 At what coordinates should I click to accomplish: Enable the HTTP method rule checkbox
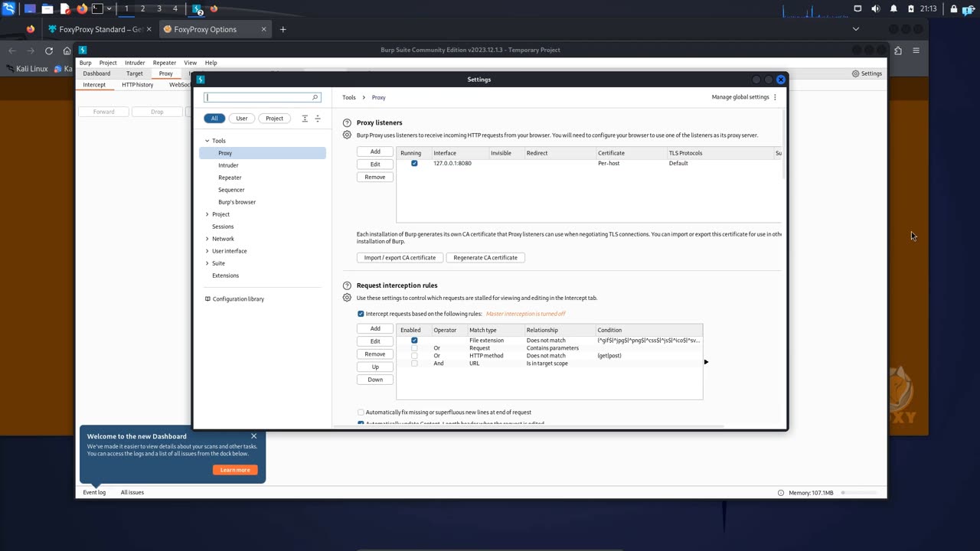pos(414,355)
